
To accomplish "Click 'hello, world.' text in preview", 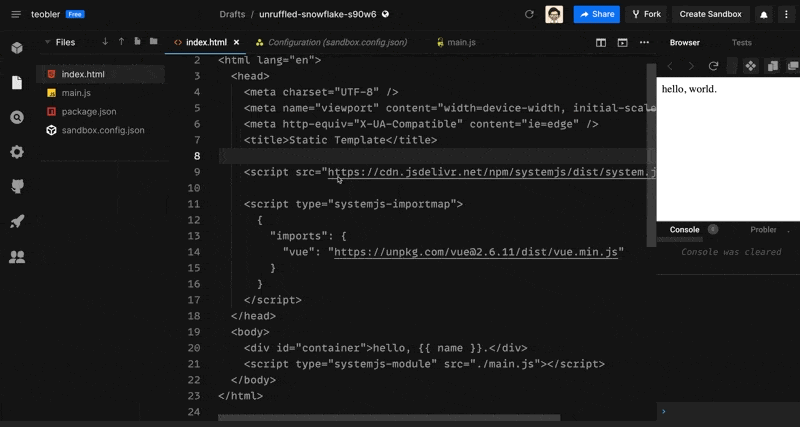I will click(689, 89).
